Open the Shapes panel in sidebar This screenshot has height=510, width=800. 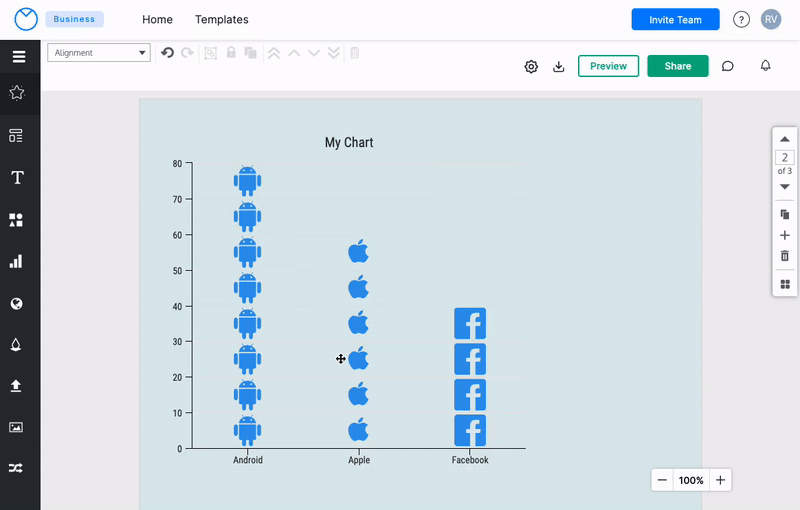(17, 220)
